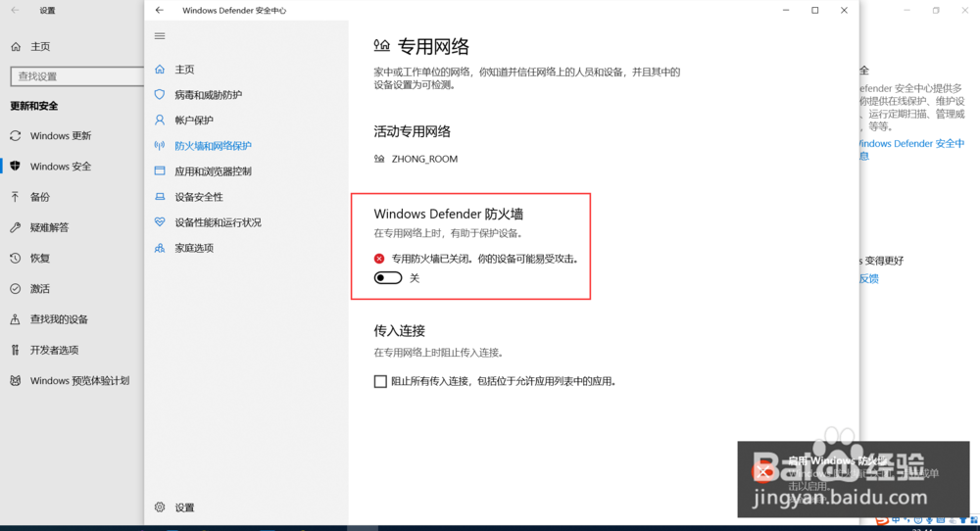
Task: Turn on the Windows Defender firewall toggle
Action: (388, 278)
